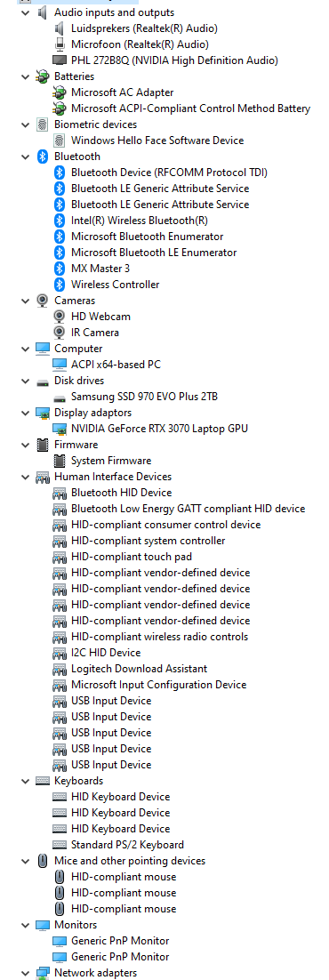Viewport: 329px width, 980px height.
Task: Collapse the Monitors tree node
Action: click(26, 924)
